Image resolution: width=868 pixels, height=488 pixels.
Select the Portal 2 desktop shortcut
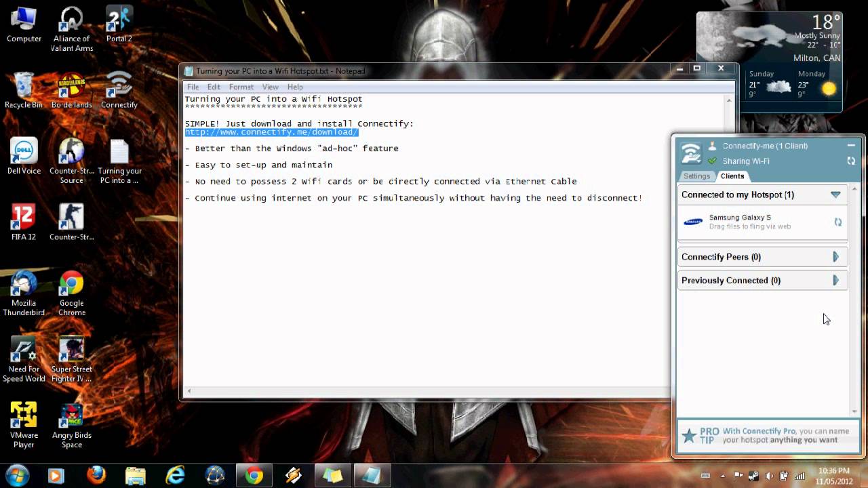pyautogui.click(x=119, y=25)
